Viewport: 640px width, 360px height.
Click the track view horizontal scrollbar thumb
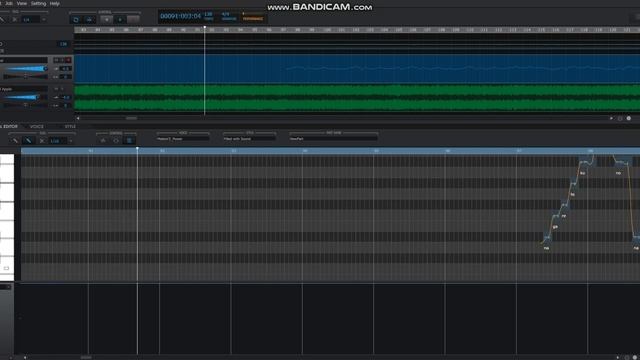131,118
